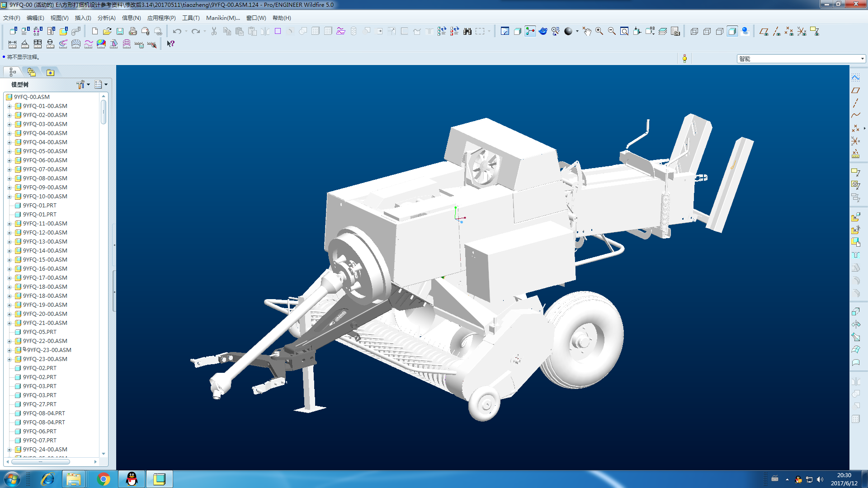The height and width of the screenshot is (488, 868).
Task: Click the What's This help cursor icon
Action: pyautogui.click(x=170, y=44)
